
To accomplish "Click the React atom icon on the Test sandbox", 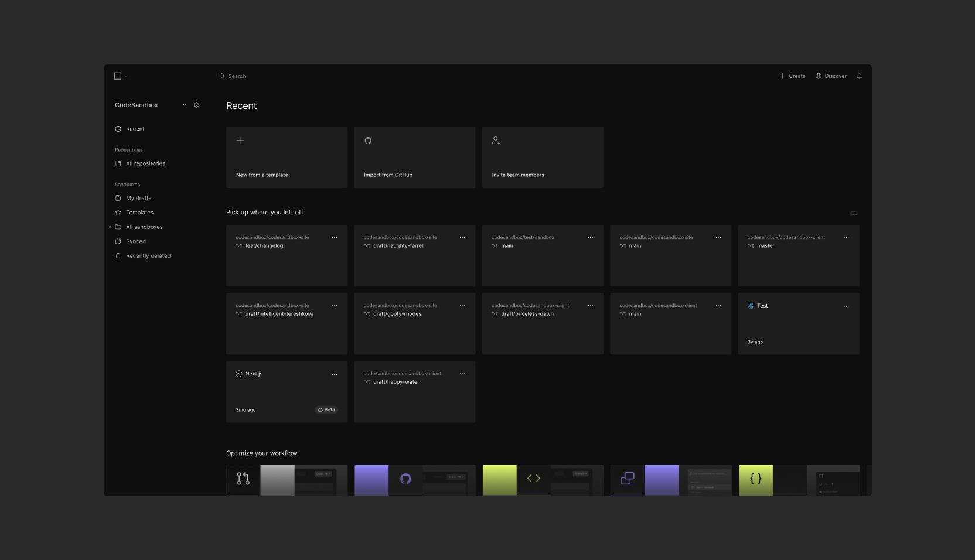I will [751, 305].
